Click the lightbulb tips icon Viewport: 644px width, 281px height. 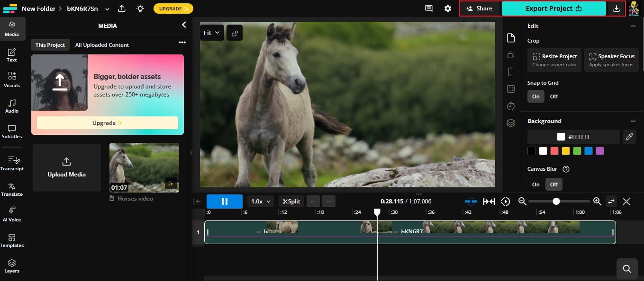(x=140, y=9)
